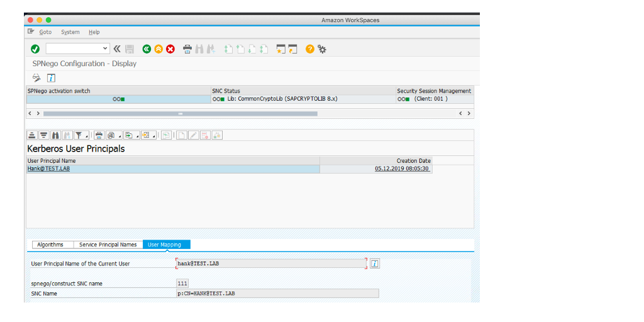This screenshot has height=322, width=644.
Task: Click the green Back arrow icon
Action: click(x=147, y=49)
